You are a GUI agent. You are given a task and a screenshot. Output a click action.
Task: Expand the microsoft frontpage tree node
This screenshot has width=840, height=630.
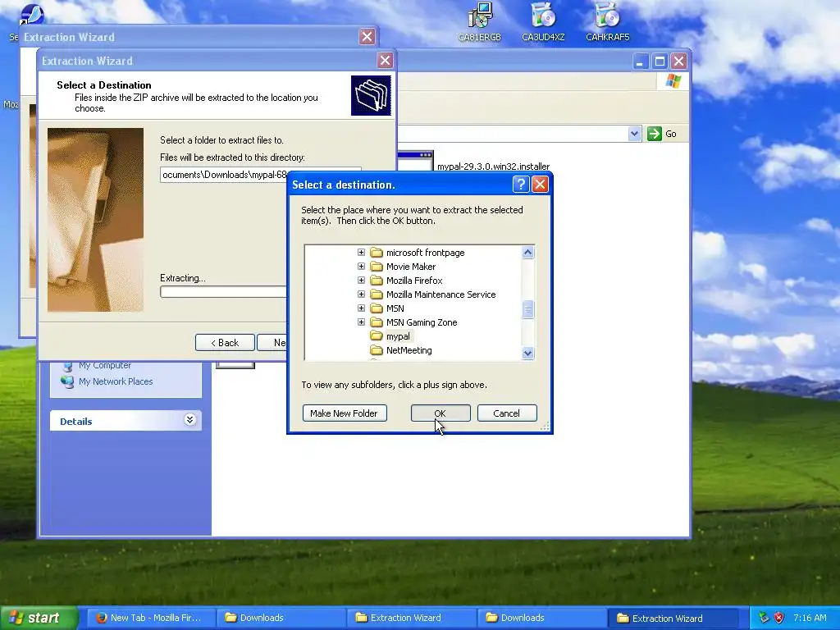(361, 253)
